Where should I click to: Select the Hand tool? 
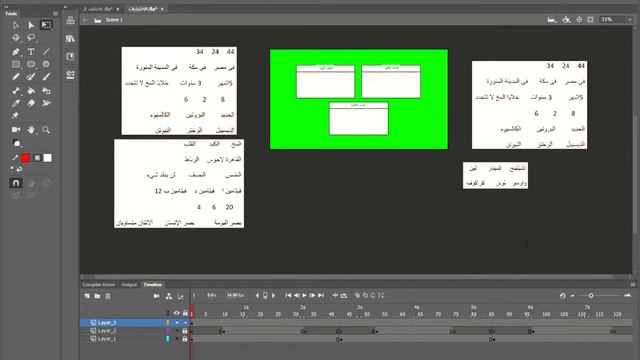coord(31,130)
